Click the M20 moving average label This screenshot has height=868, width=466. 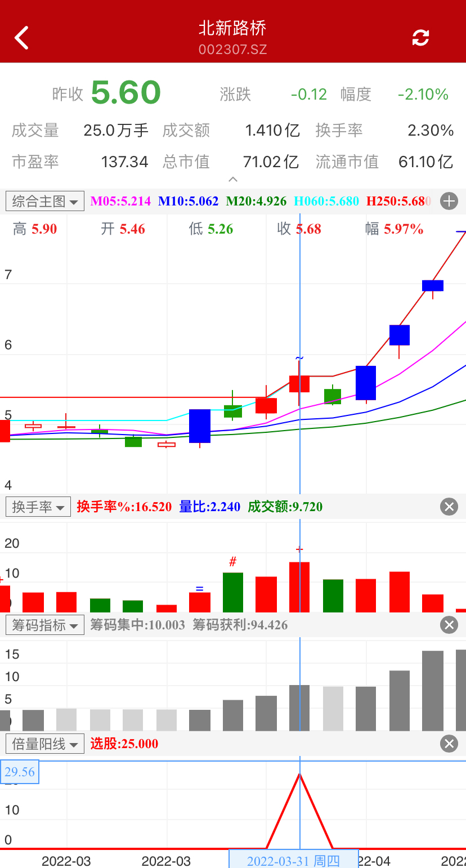(x=256, y=201)
